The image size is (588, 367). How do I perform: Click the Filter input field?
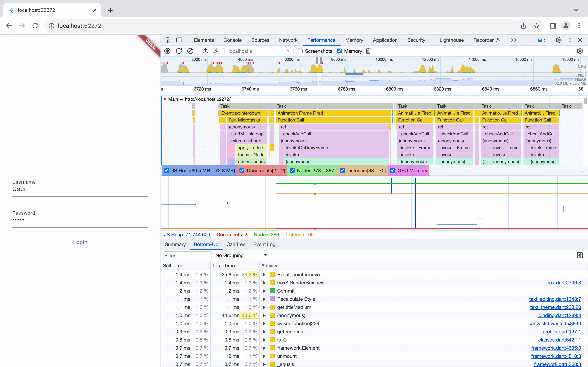[187, 255]
